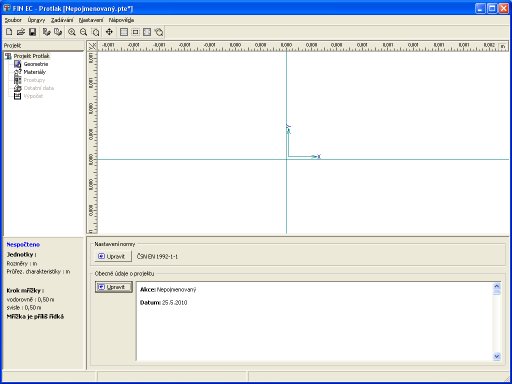512x384 pixels.
Task: Select the Výpočet tree item
Action: (x=33, y=96)
